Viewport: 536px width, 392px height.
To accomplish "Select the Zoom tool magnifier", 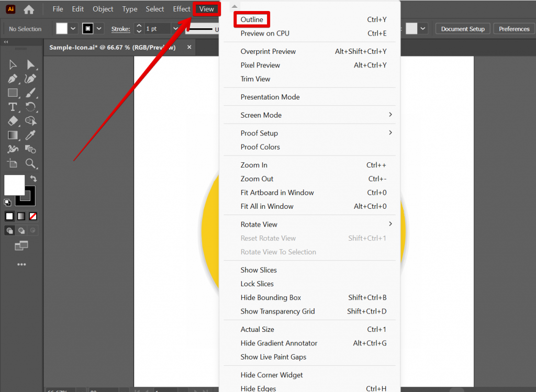I will [x=31, y=163].
